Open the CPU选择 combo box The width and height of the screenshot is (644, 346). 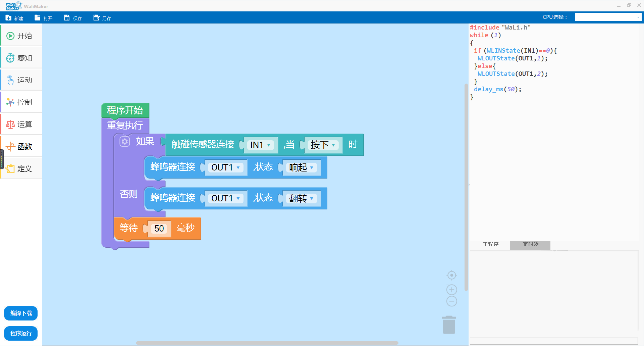[x=608, y=17]
